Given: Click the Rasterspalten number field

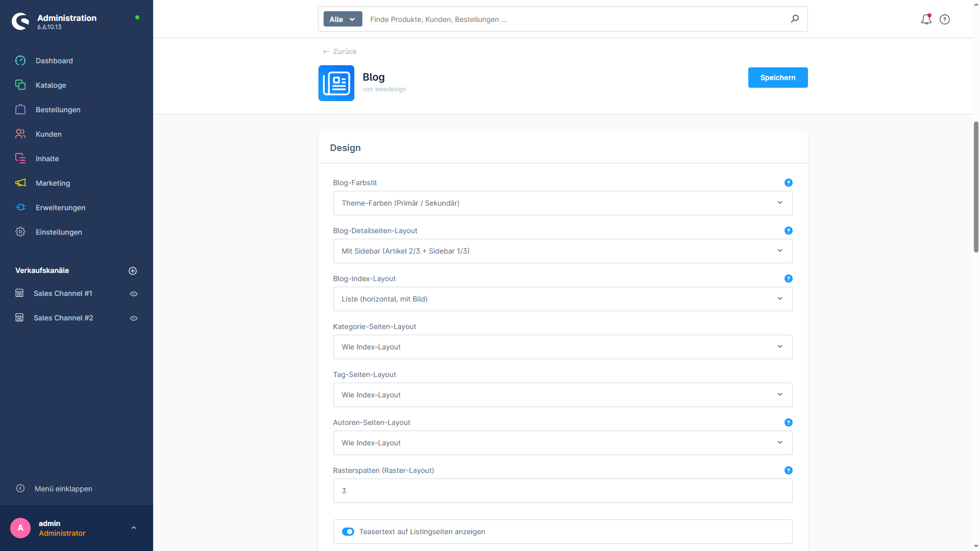Looking at the screenshot, I should pos(562,491).
